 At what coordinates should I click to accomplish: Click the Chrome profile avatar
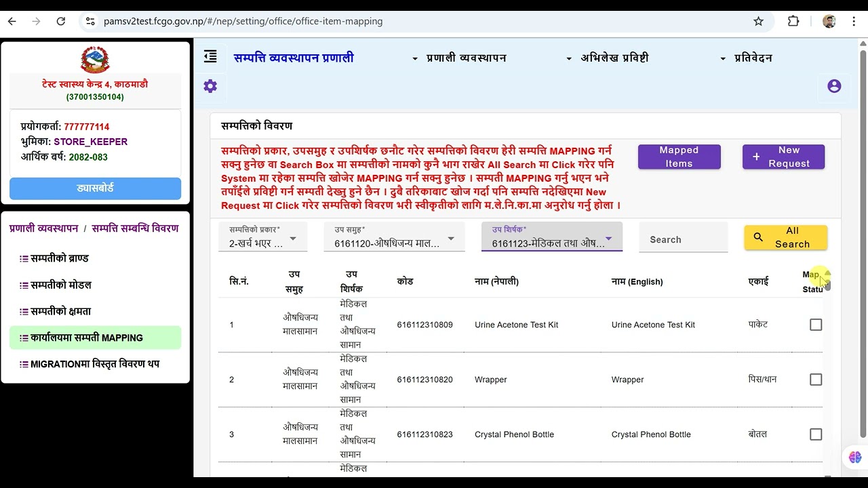coord(829,21)
